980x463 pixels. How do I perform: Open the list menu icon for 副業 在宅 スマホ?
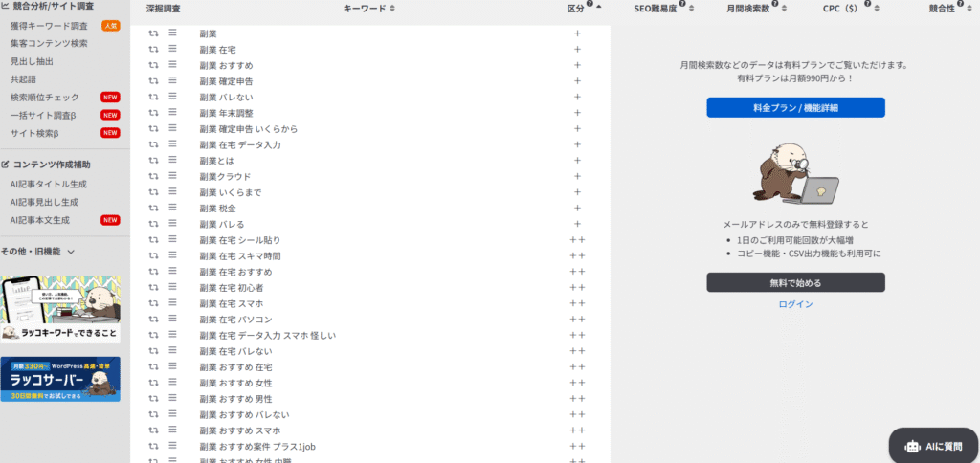click(172, 303)
